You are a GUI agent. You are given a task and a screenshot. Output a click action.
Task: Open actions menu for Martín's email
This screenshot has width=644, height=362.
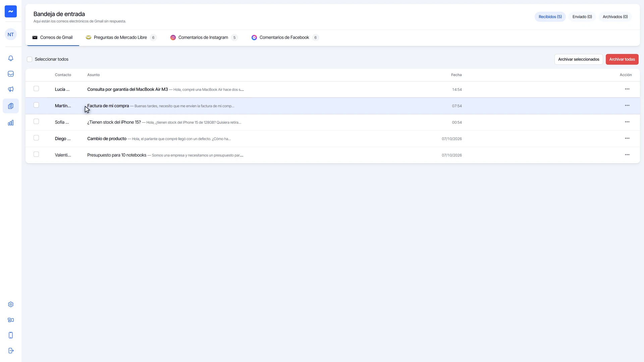pos(627,106)
